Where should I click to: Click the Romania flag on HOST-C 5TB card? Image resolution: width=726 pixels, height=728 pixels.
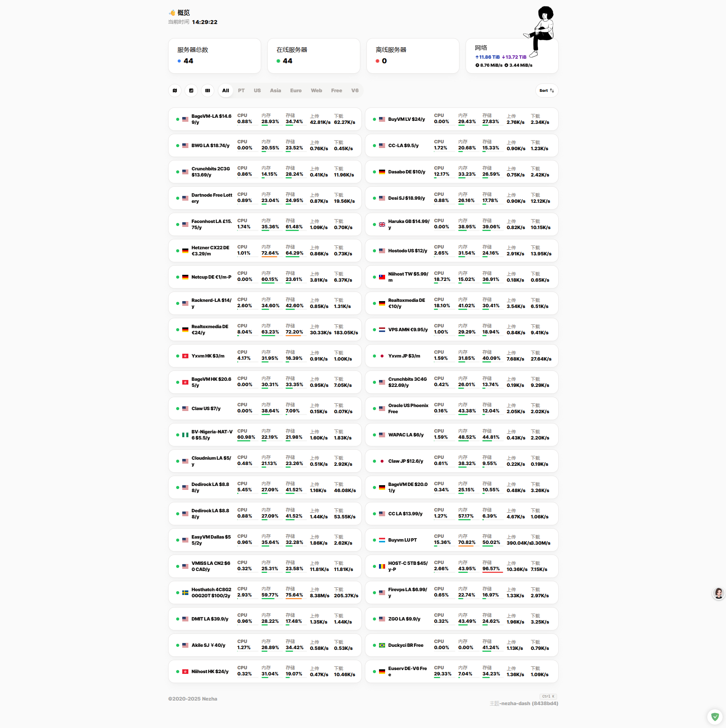coord(382,566)
